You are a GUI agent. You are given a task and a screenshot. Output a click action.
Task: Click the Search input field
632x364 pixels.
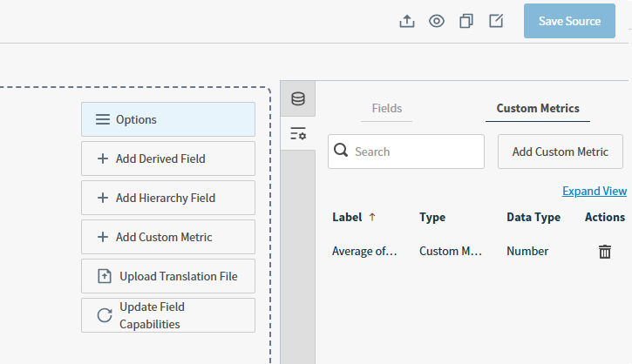pyautogui.click(x=406, y=152)
